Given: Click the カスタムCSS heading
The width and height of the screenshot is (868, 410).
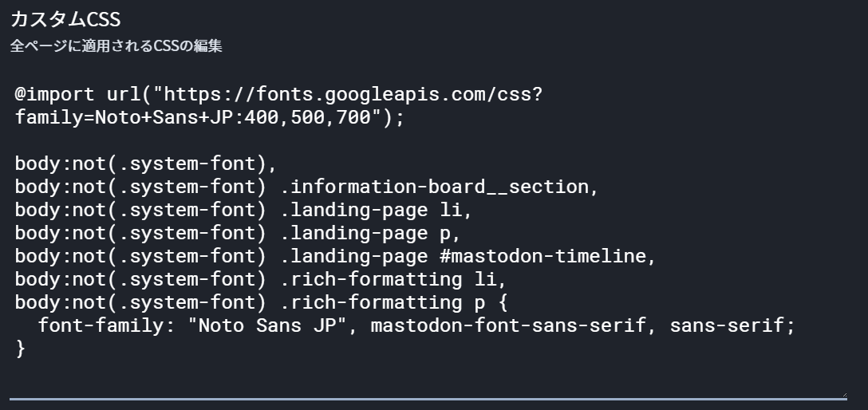Looking at the screenshot, I should click(65, 19).
